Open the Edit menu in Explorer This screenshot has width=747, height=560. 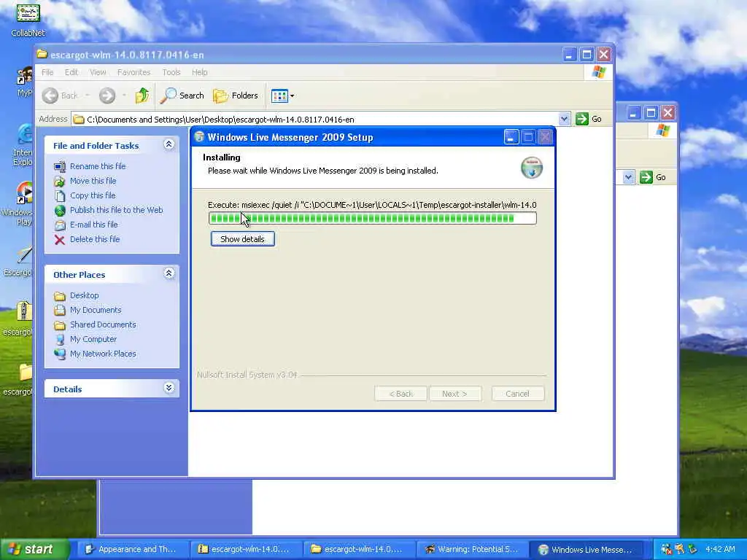(x=71, y=72)
